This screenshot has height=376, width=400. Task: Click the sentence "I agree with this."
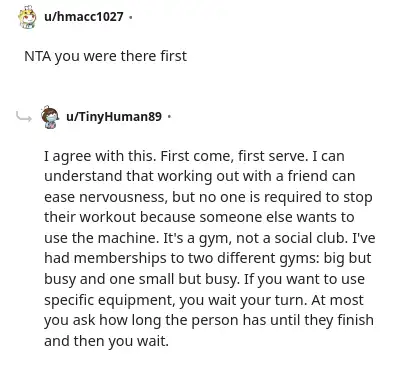(100, 156)
